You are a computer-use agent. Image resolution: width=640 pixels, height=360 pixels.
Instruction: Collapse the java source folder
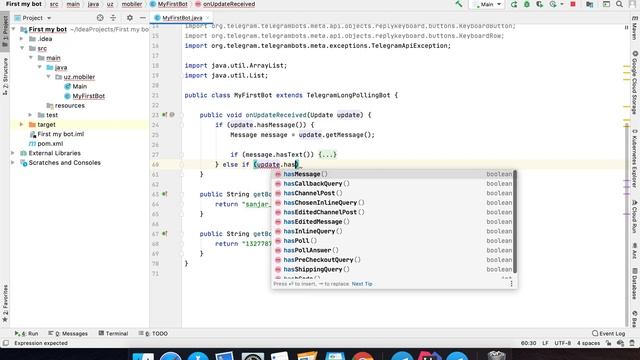(40, 67)
